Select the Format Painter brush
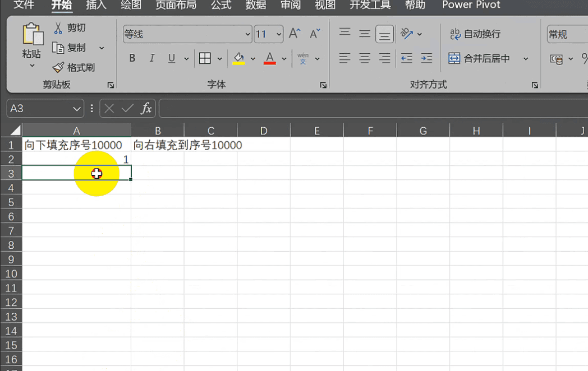The width and height of the screenshot is (588, 371). pos(74,67)
